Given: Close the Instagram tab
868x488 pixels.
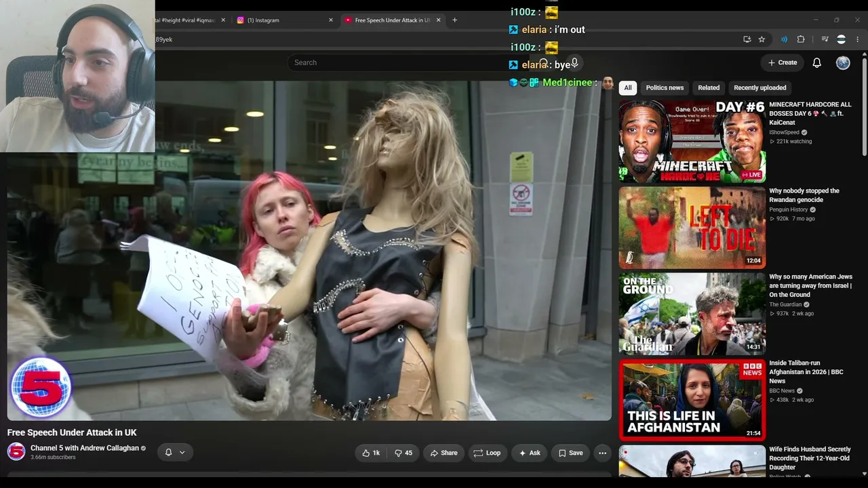Looking at the screenshot, I should click(331, 20).
